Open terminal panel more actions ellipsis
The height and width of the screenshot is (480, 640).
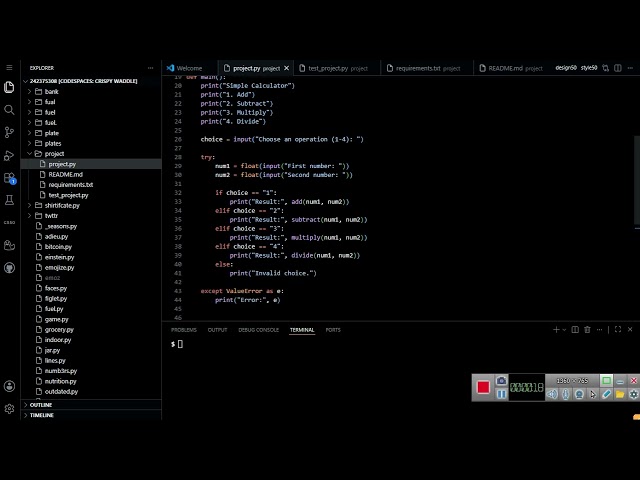599,329
